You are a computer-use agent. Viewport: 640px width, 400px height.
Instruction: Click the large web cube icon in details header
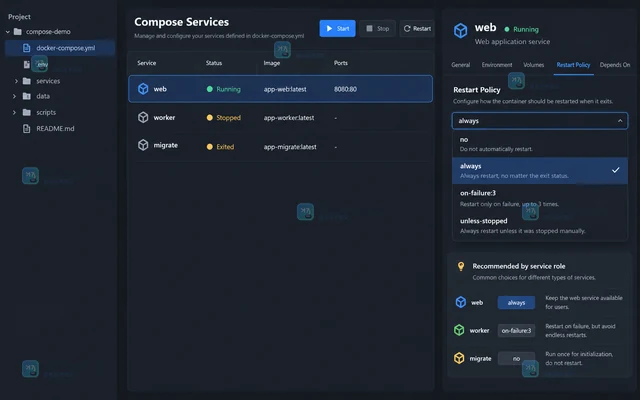pos(460,31)
